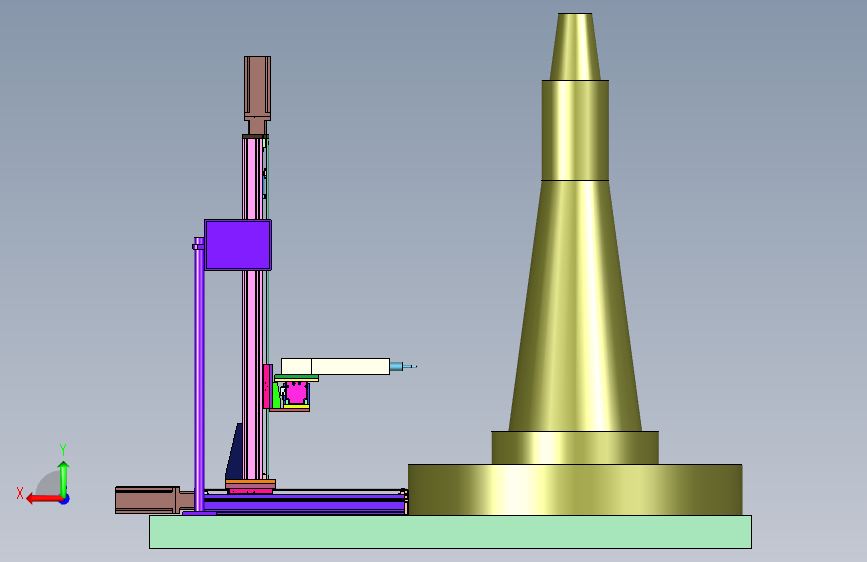Select the magenta block under the probe
The width and height of the screenshot is (867, 562).
(x=297, y=393)
